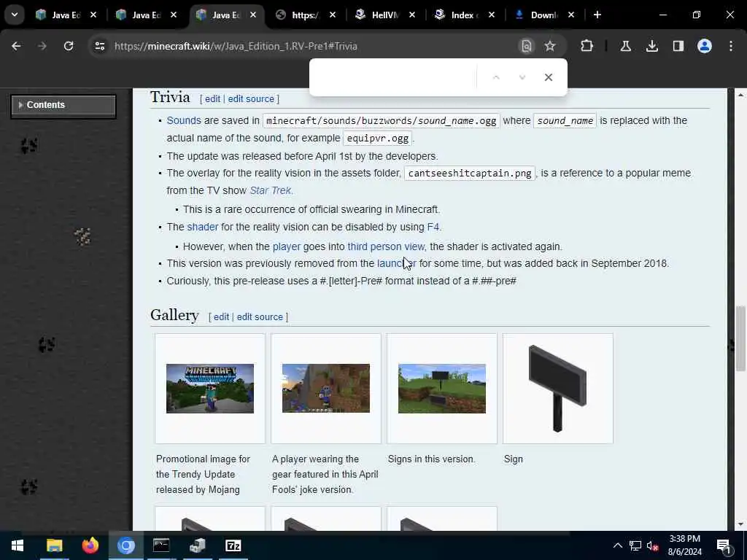Open the 7-Zip taskbar icon
The height and width of the screenshot is (560, 747).
233,545
